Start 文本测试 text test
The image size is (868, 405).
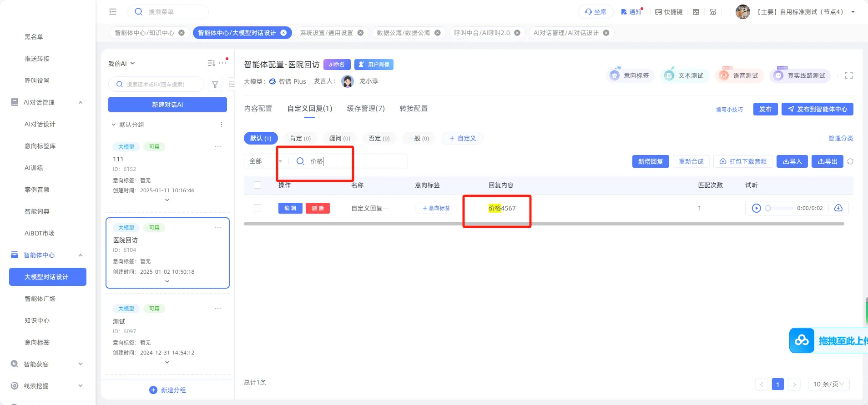coord(684,75)
